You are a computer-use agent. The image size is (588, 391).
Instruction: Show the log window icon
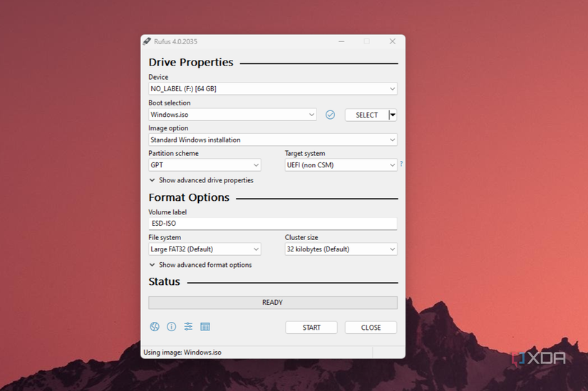(205, 326)
